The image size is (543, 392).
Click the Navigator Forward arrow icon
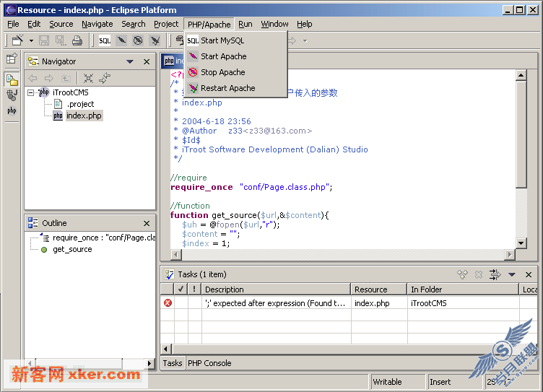(x=49, y=78)
